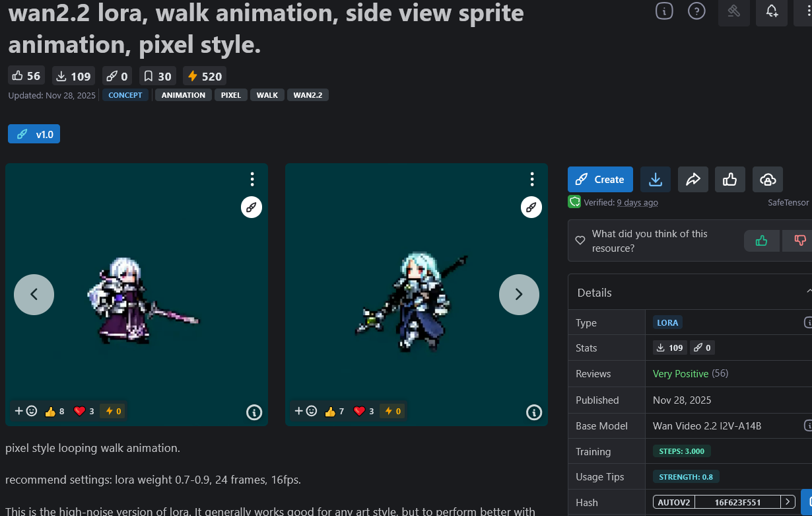Download the model file
The image size is (812, 516).
[656, 180]
